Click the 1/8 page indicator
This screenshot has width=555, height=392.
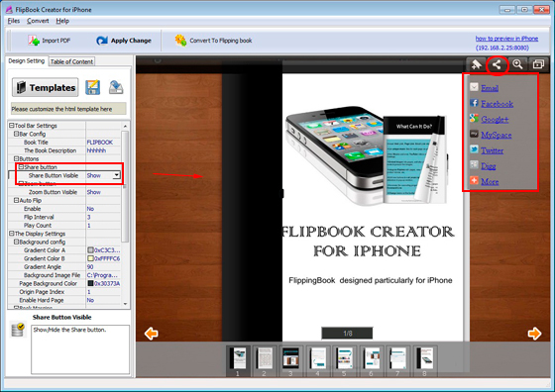347,334
